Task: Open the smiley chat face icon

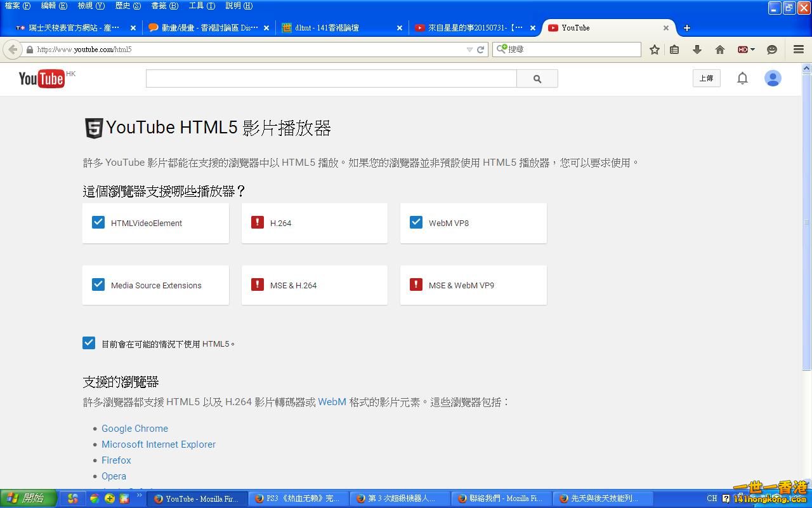Action: (772, 50)
